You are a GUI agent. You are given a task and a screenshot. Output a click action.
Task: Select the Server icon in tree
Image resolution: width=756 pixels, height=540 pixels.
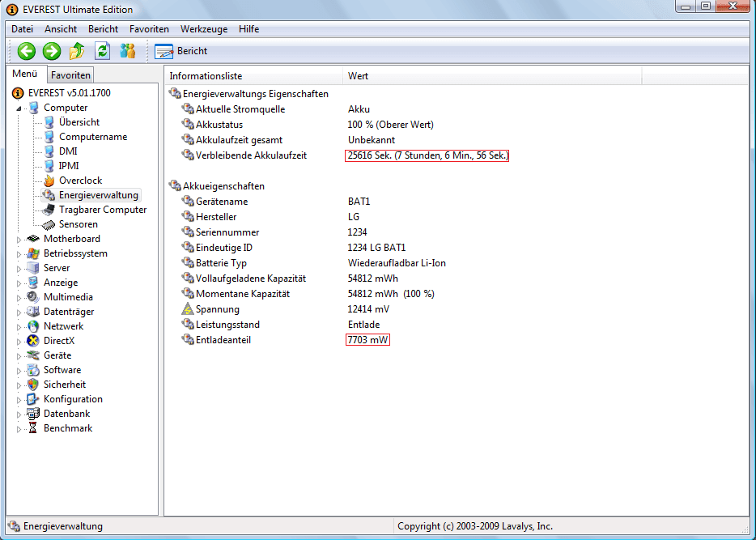click(33, 268)
